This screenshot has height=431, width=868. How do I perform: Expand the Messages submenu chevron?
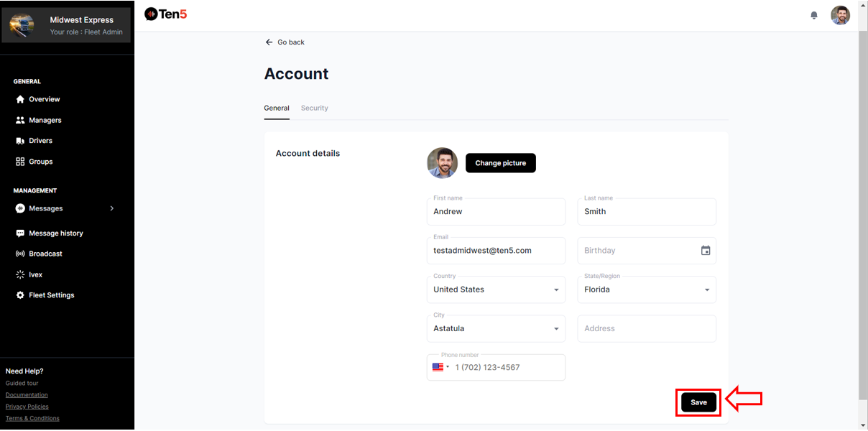pos(111,208)
